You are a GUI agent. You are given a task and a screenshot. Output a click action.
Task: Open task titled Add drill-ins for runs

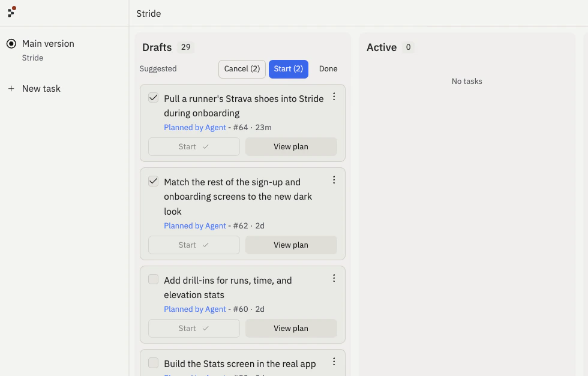tap(227, 287)
